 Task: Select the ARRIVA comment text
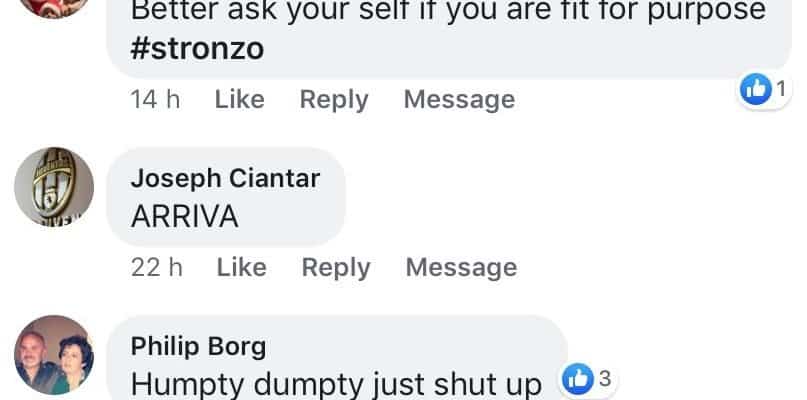coord(185,216)
